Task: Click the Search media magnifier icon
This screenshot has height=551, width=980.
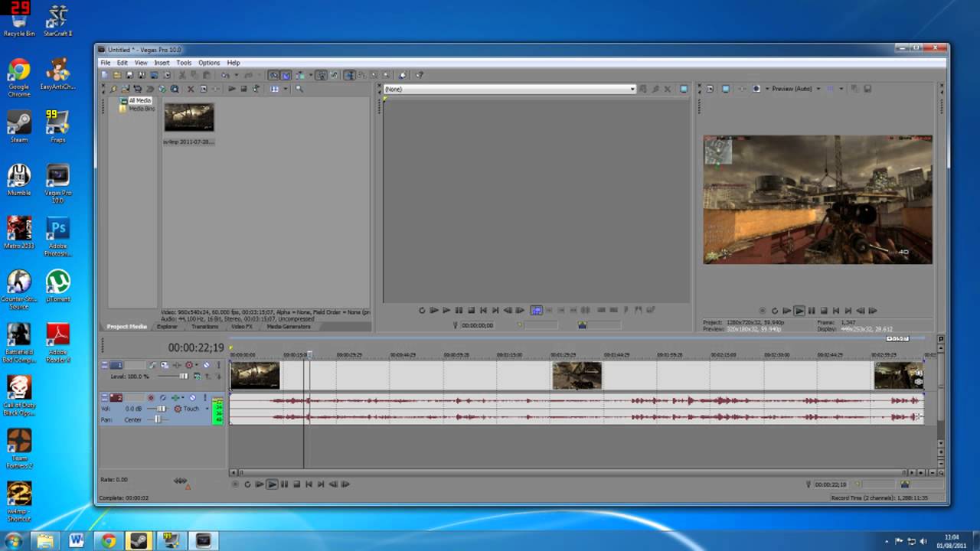Action: point(299,89)
